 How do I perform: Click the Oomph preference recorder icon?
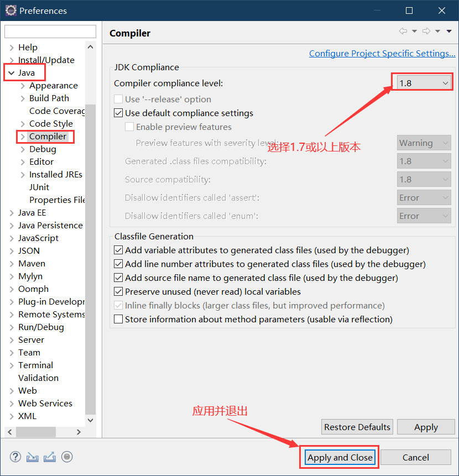click(x=66, y=457)
